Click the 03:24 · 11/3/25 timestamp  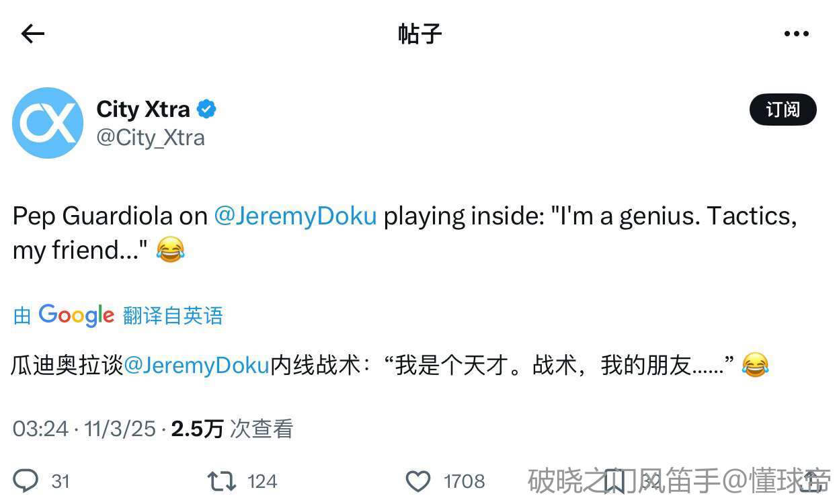pyautogui.click(x=84, y=429)
